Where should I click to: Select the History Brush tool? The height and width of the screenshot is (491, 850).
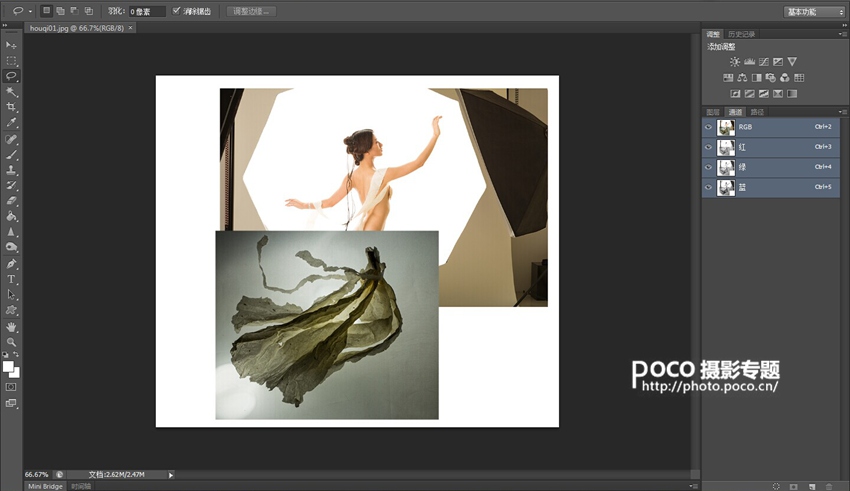click(x=11, y=185)
